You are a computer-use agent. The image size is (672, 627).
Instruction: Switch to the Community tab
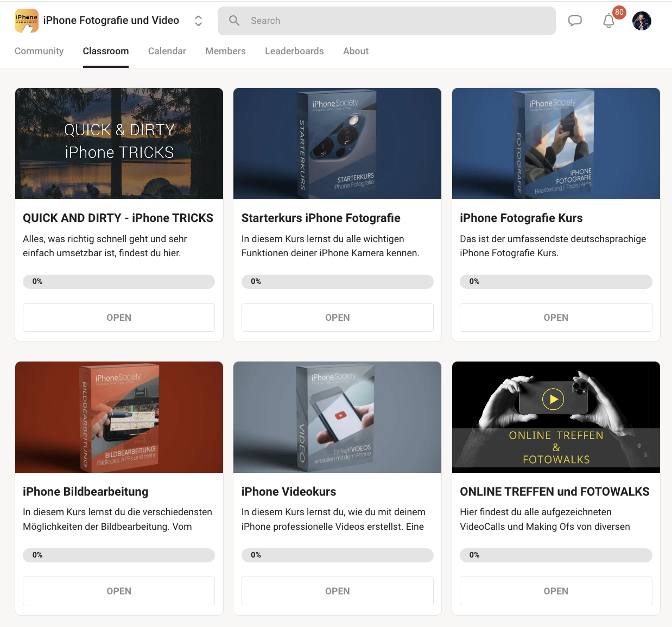[39, 51]
